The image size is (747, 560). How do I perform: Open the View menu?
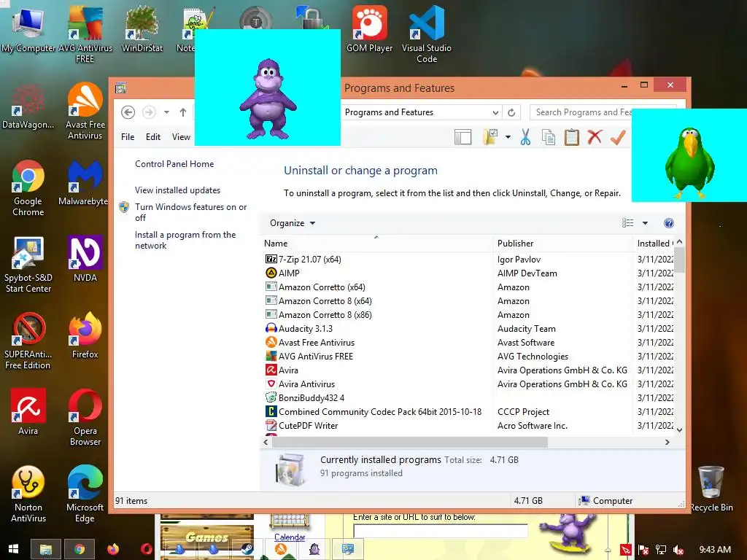181,136
